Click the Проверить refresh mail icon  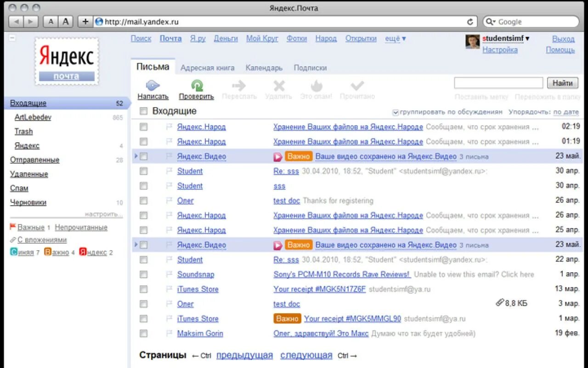197,86
